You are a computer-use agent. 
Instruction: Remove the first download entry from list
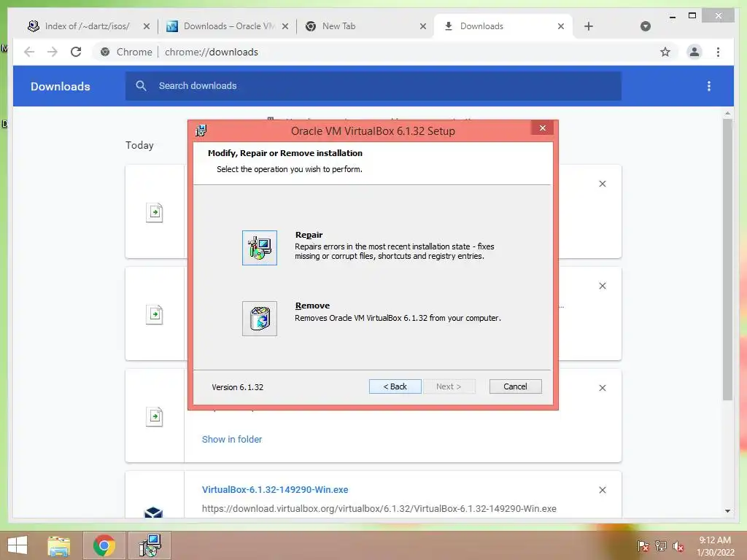[602, 184]
